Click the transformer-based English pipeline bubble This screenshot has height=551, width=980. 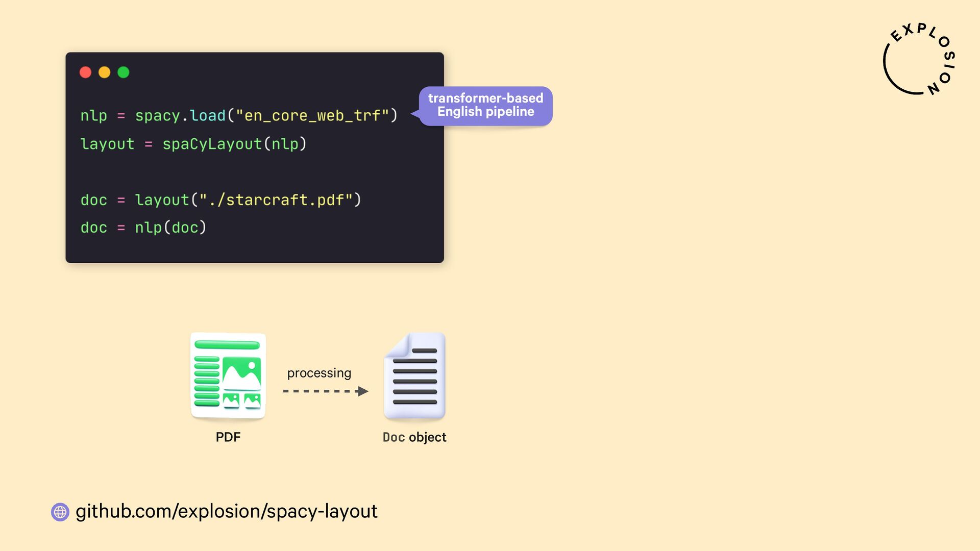click(485, 105)
